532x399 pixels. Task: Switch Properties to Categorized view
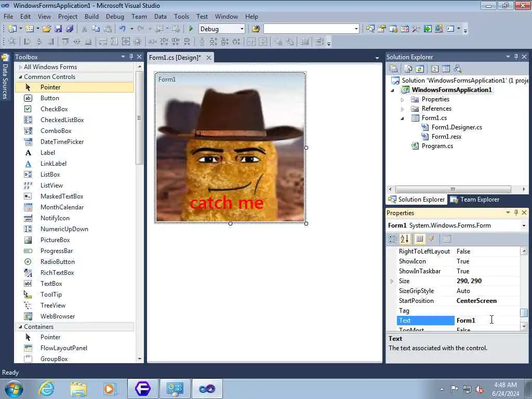pyautogui.click(x=392, y=239)
